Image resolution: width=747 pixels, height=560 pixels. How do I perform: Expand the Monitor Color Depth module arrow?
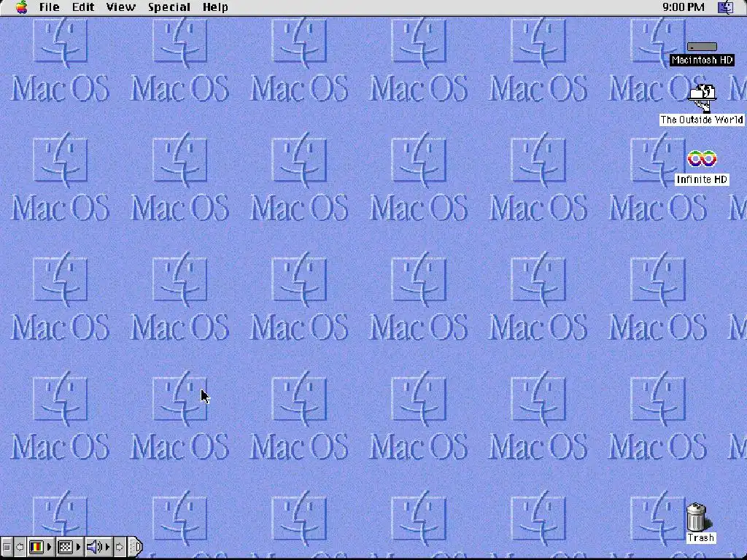pos(49,547)
